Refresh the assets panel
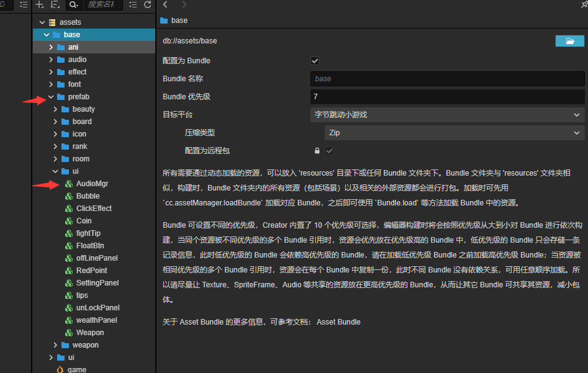Viewport: 588px width, 373px height. 147,4
